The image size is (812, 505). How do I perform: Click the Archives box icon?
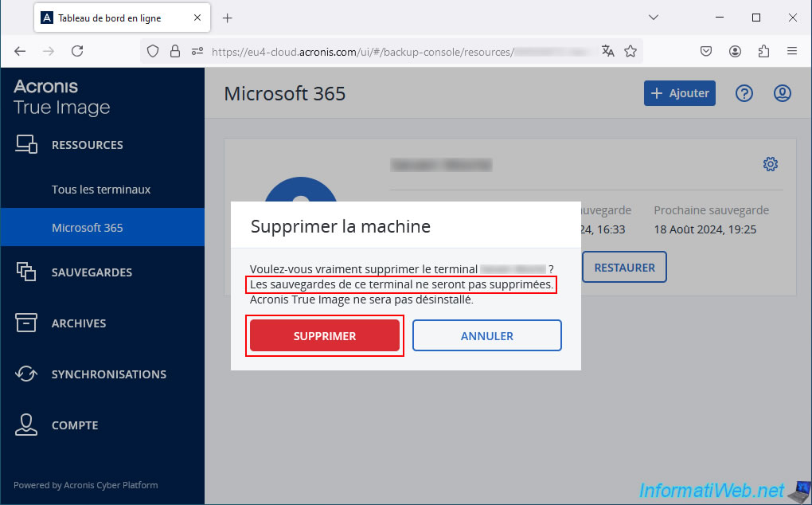pyautogui.click(x=26, y=323)
